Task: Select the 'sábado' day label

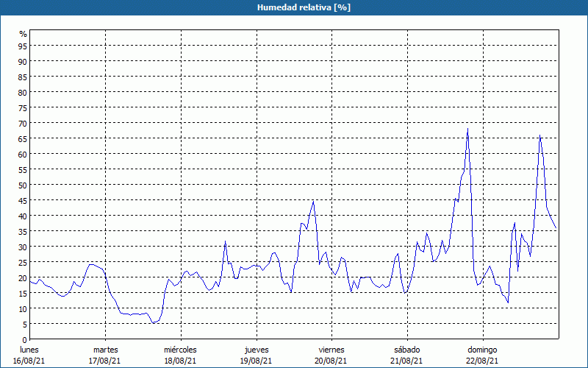Action: pos(407,350)
